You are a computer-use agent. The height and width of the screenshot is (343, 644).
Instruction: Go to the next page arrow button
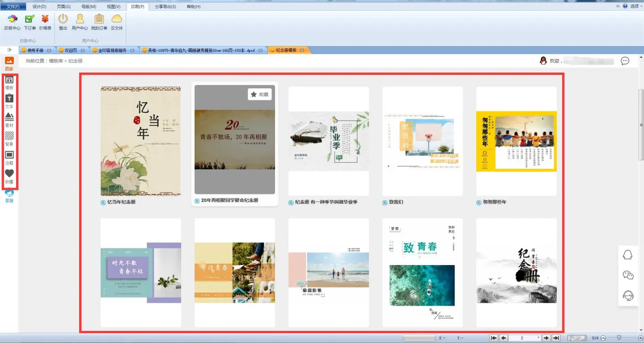coord(546,338)
